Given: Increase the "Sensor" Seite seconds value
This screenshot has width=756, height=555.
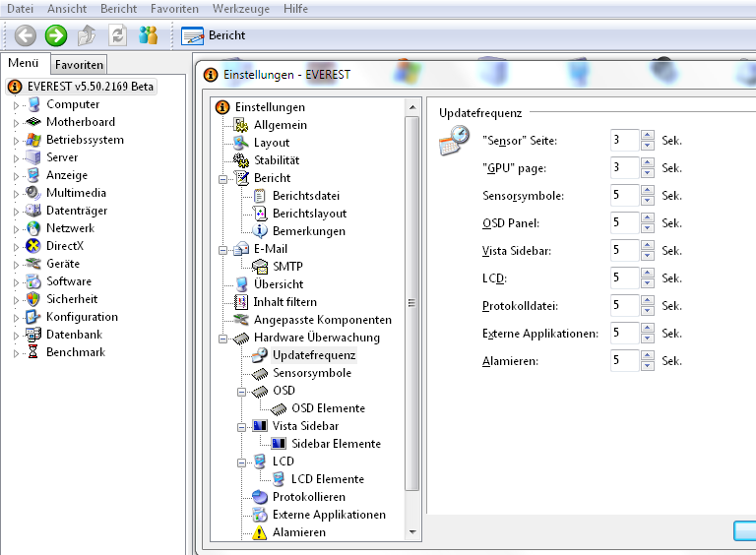Looking at the screenshot, I should [648, 135].
